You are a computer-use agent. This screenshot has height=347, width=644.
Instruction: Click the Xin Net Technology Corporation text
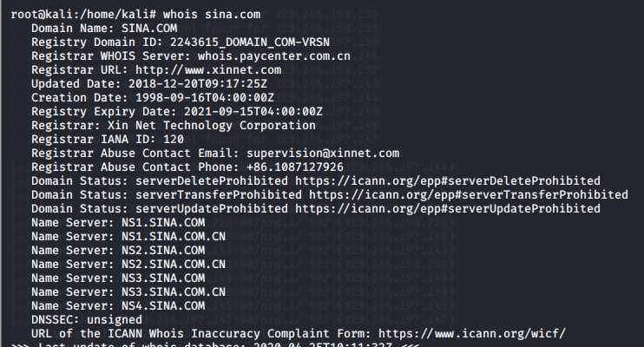tap(212, 126)
